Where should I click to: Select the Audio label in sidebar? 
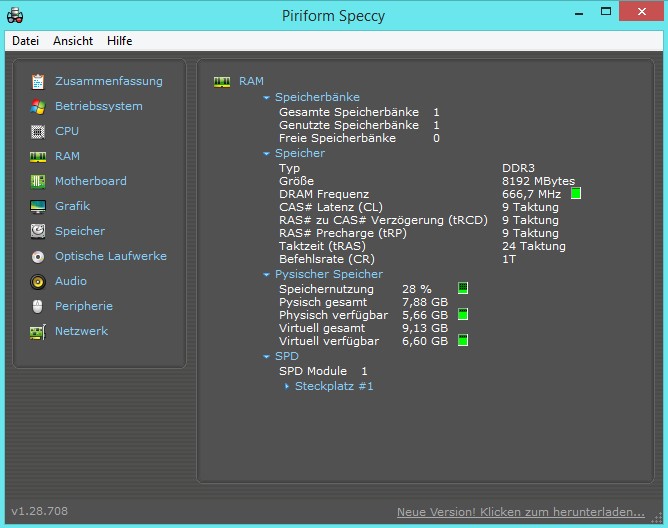(x=71, y=281)
